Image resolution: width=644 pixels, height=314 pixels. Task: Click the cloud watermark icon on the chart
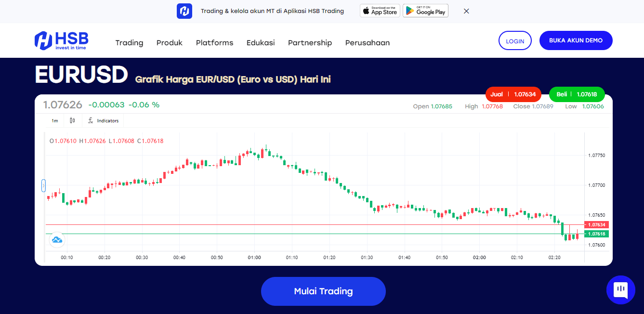pos(57,239)
